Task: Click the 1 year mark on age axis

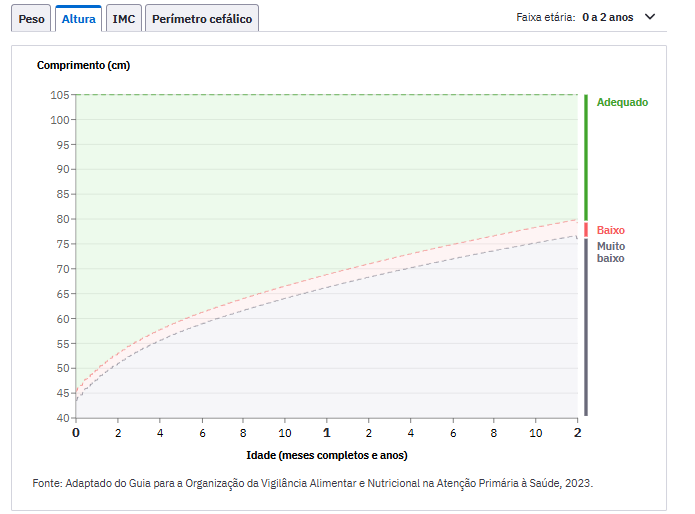Action: 327,432
